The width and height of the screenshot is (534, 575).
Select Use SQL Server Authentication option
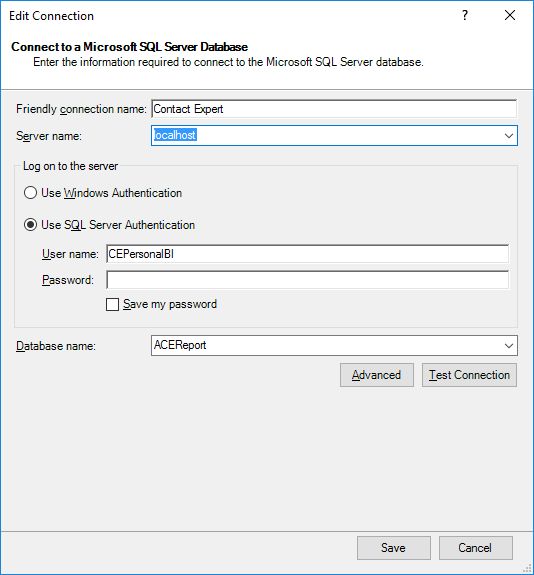click(30, 225)
